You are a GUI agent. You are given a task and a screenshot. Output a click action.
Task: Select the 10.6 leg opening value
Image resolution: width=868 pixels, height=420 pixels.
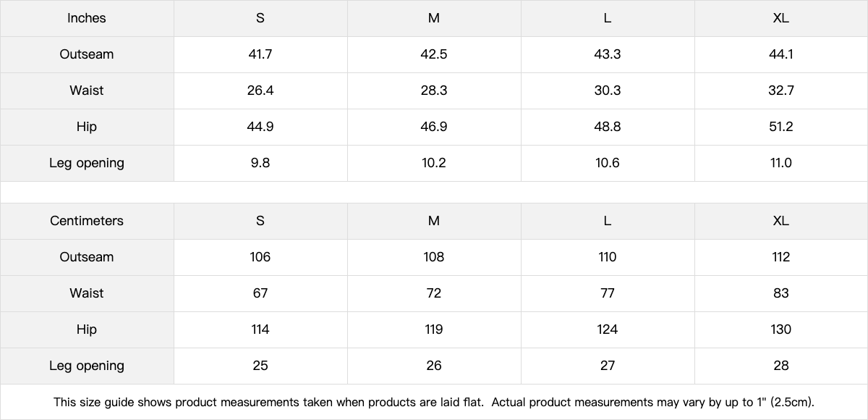point(608,163)
